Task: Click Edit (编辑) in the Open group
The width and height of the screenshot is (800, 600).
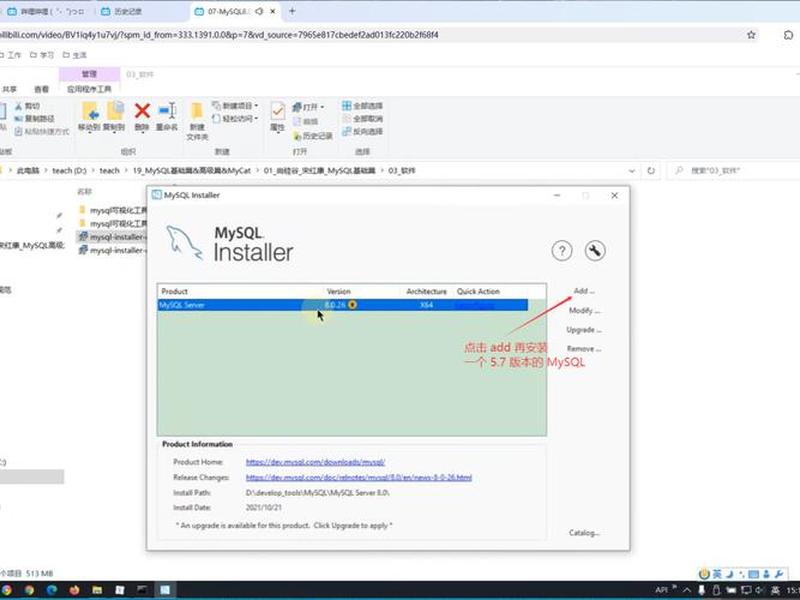Action: click(x=305, y=121)
